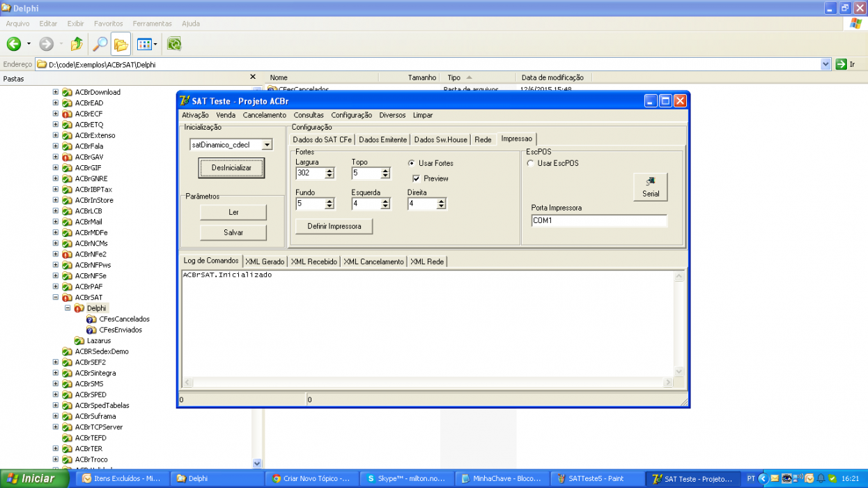The image size is (868, 488).
Task: Open the Consultas menu
Action: (x=309, y=115)
